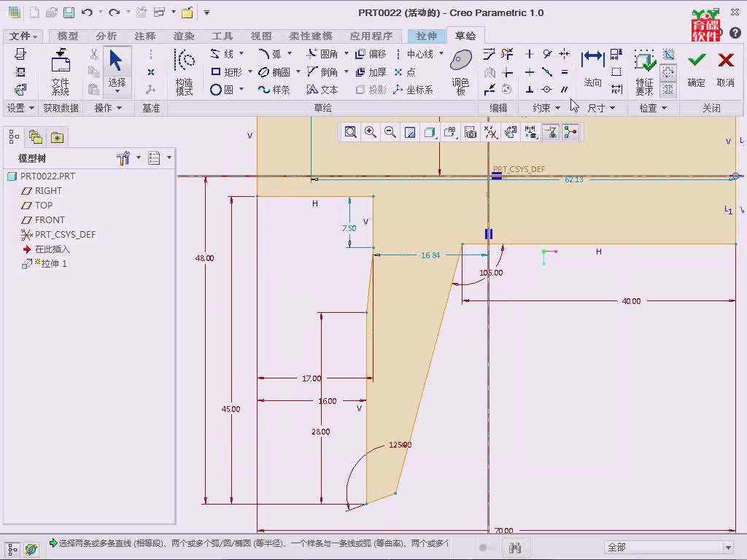Expand the 设置 group dropdown
The height and width of the screenshot is (560, 747).
click(20, 108)
